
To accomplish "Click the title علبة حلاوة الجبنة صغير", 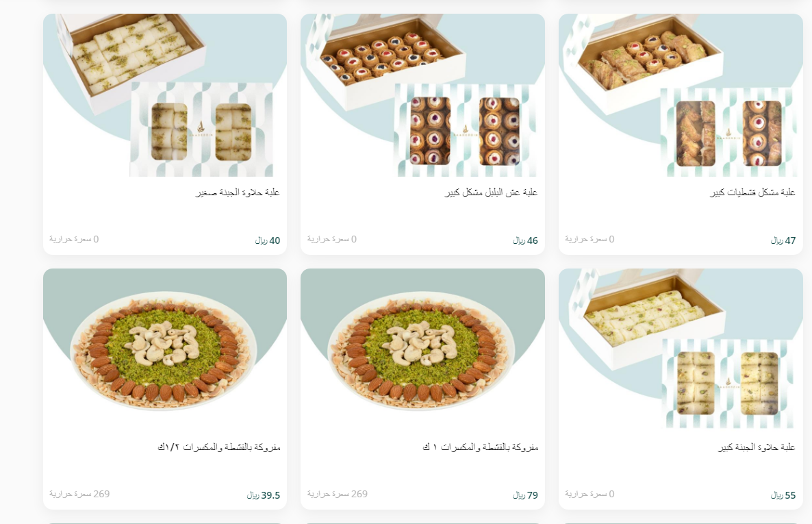I will pyautogui.click(x=238, y=192).
